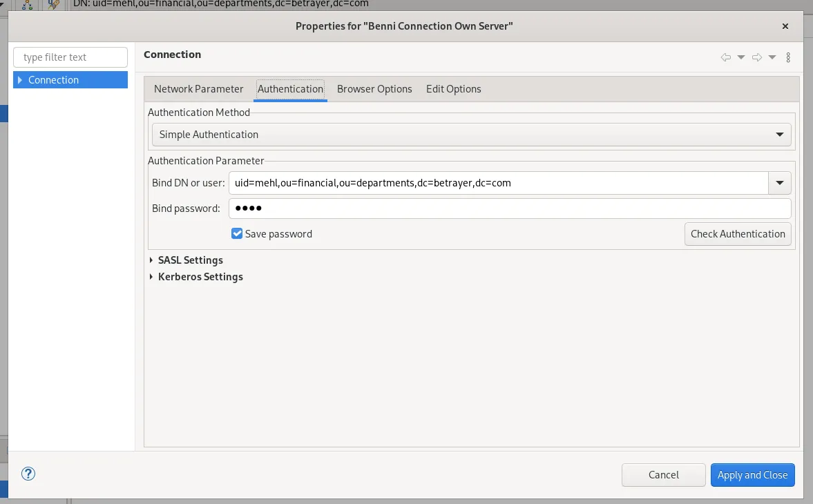Click the Help question mark icon
This screenshot has width=813, height=504.
coord(28,474)
